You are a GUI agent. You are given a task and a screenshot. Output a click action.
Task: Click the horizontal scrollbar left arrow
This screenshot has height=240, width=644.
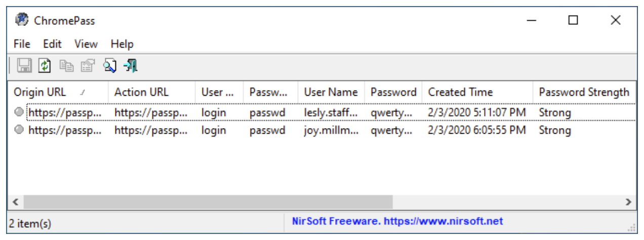coord(15,202)
